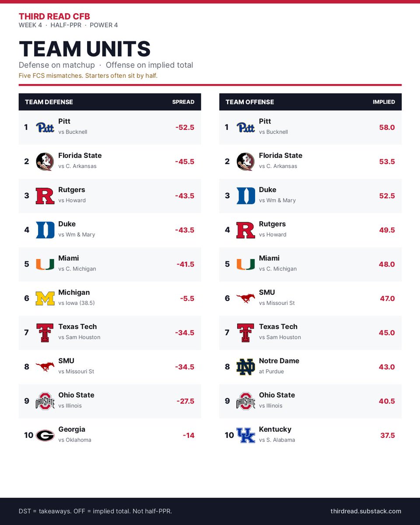Click the SMU mustang logo in Team Offense

(x=245, y=298)
